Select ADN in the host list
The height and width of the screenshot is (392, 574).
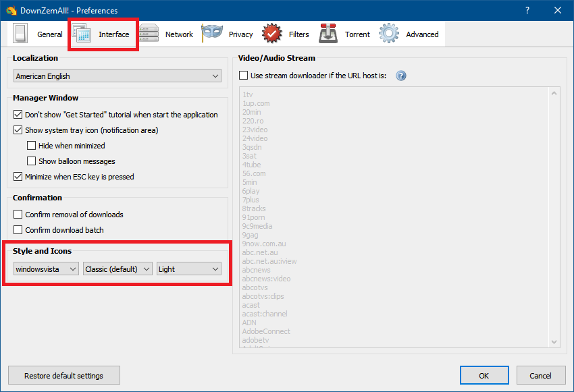tap(249, 323)
